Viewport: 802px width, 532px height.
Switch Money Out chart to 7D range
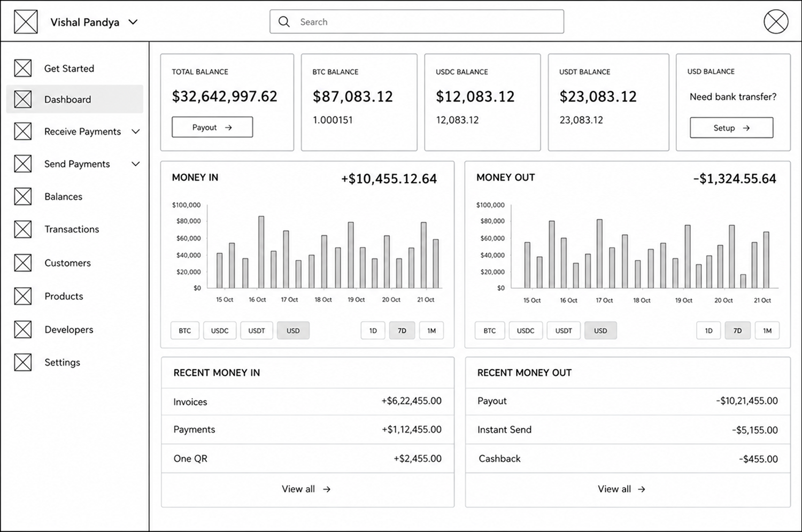click(737, 330)
